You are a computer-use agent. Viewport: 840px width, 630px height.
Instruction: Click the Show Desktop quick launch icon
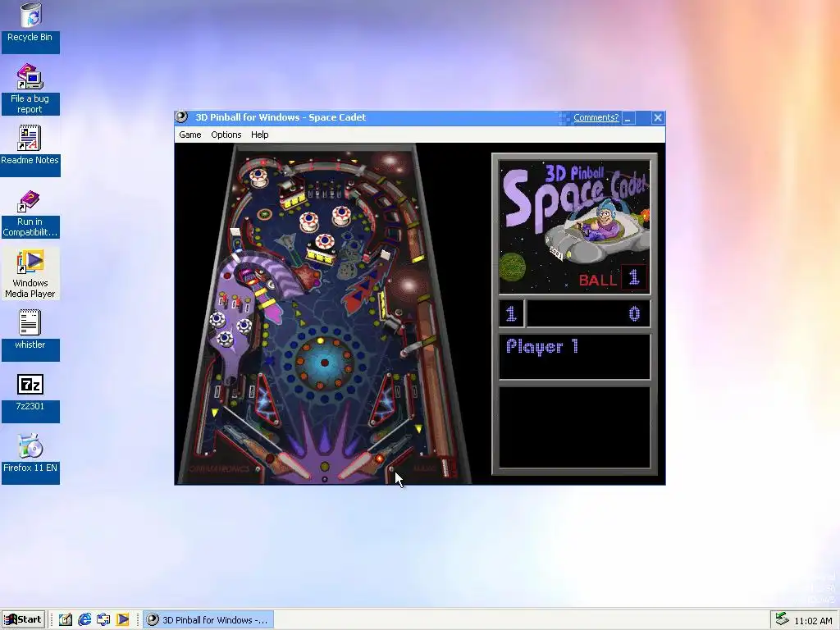pyautogui.click(x=66, y=620)
